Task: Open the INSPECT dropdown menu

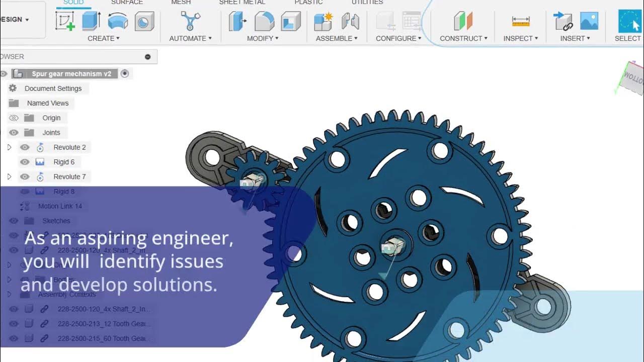Action: tap(521, 38)
